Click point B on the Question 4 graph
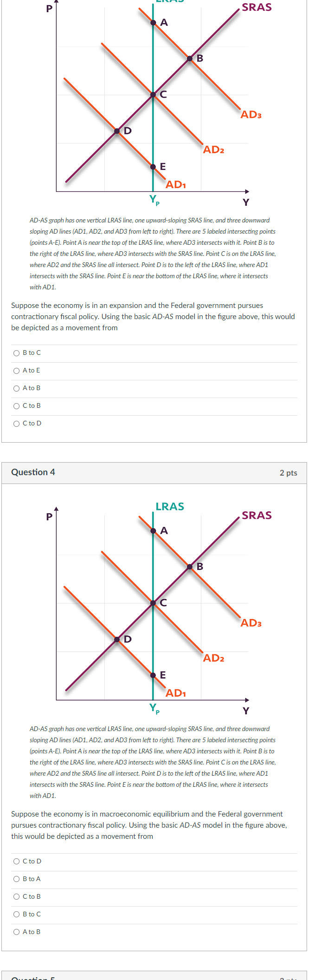The image size is (314, 980). pyautogui.click(x=189, y=566)
